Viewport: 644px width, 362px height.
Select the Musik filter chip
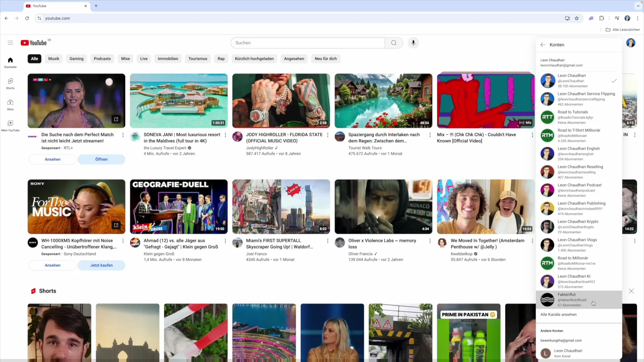tap(54, 59)
